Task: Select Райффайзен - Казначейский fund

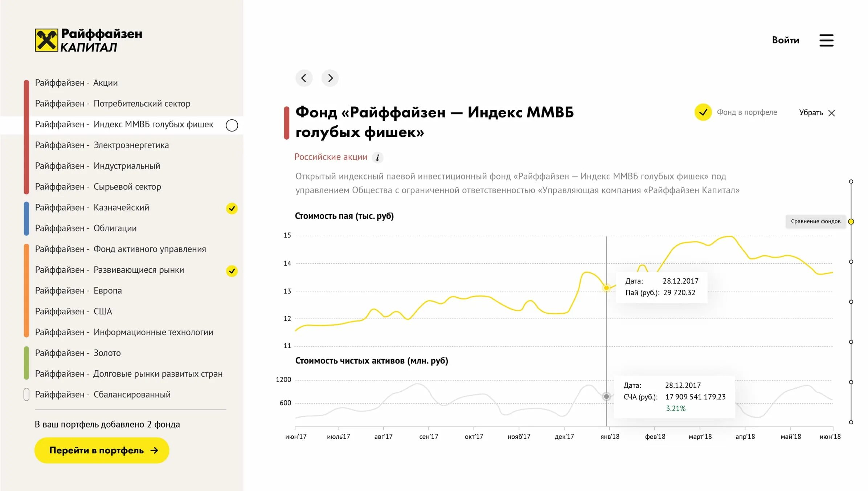Action: (92, 208)
